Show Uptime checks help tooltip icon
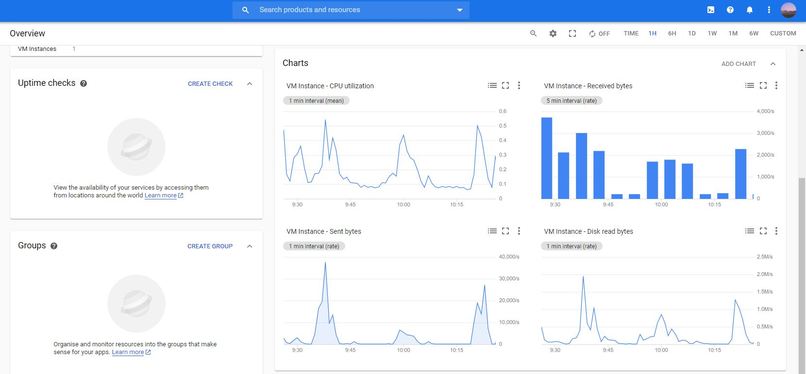 point(84,83)
